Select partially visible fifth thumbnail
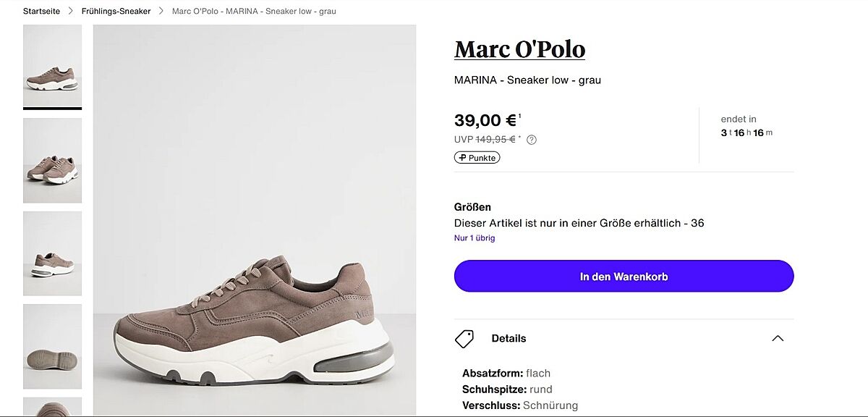The height and width of the screenshot is (417, 868). click(52, 407)
